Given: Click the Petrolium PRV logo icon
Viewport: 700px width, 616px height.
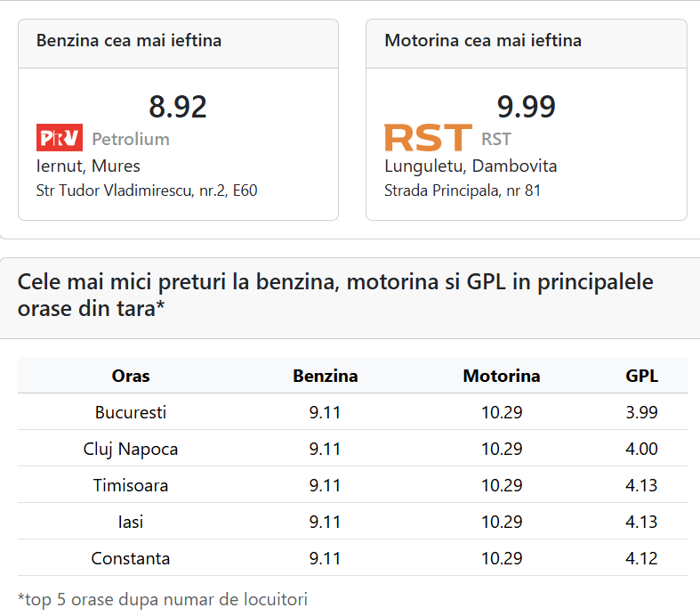Looking at the screenshot, I should coord(60,138).
